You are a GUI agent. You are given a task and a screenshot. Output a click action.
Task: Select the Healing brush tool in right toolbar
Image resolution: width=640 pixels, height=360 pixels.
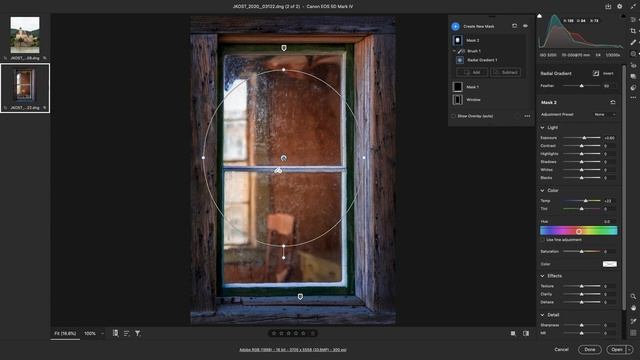pos(633,42)
